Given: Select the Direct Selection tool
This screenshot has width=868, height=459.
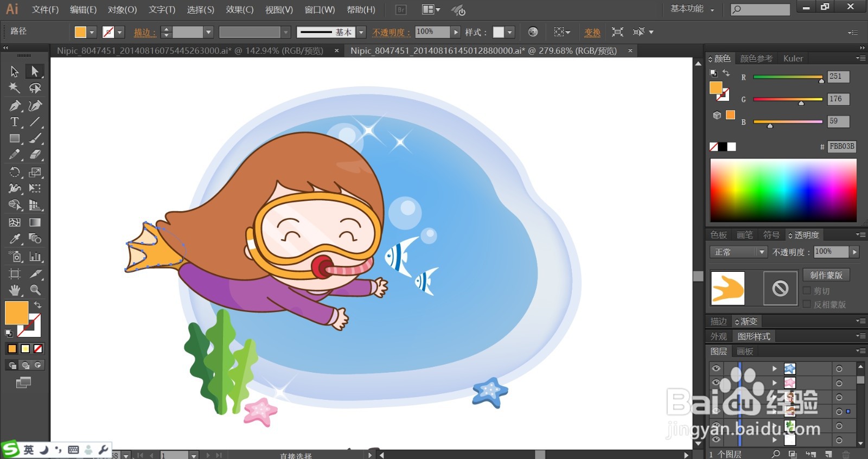Looking at the screenshot, I should pos(35,71).
